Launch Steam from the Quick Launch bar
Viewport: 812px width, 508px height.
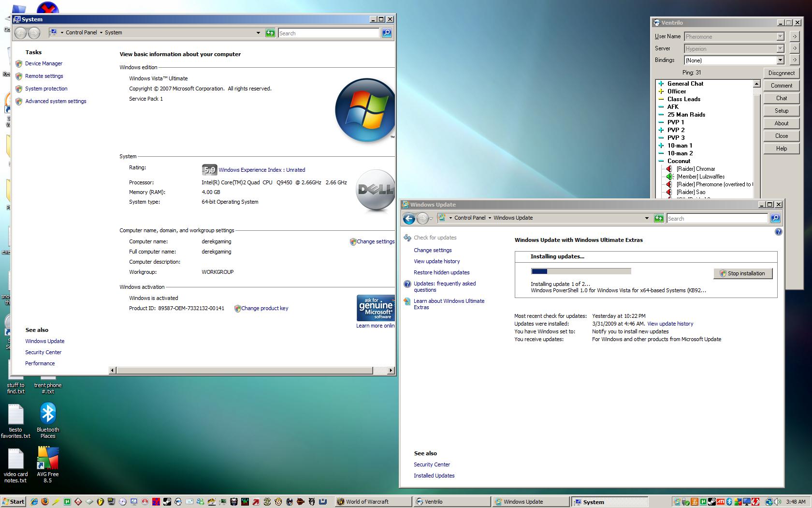[167, 502]
